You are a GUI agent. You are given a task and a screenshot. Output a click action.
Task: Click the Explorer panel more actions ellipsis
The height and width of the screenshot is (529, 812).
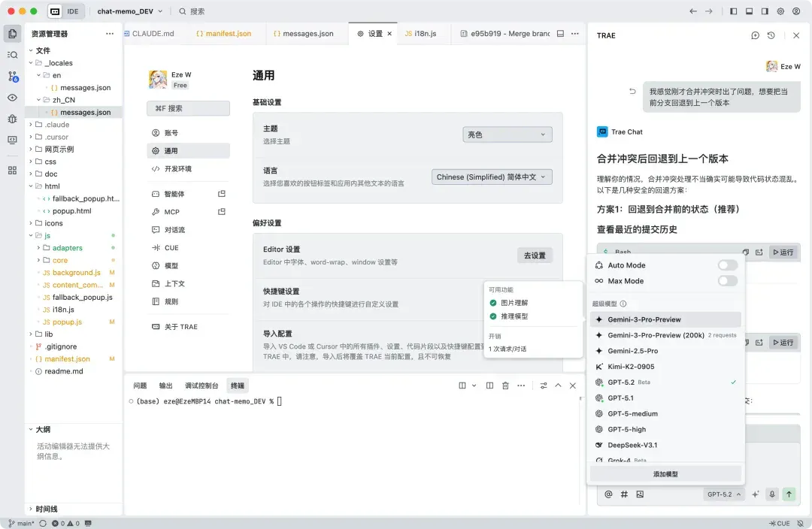(109, 34)
